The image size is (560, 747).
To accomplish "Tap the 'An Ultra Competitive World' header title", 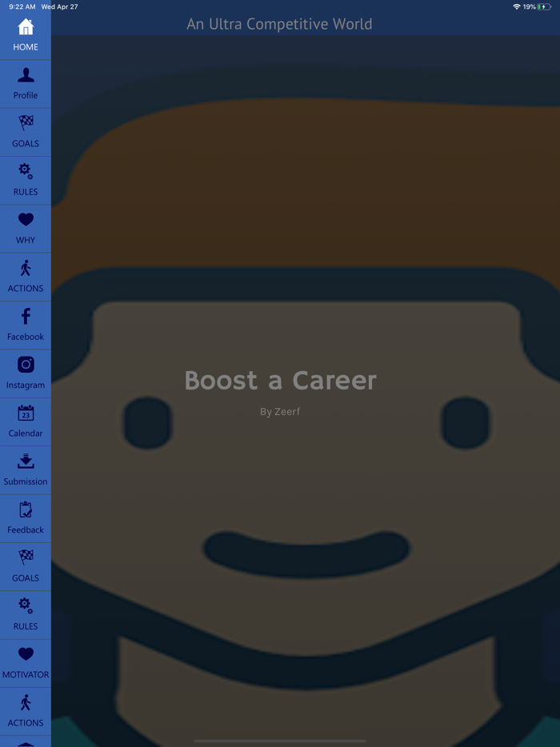I will (279, 24).
